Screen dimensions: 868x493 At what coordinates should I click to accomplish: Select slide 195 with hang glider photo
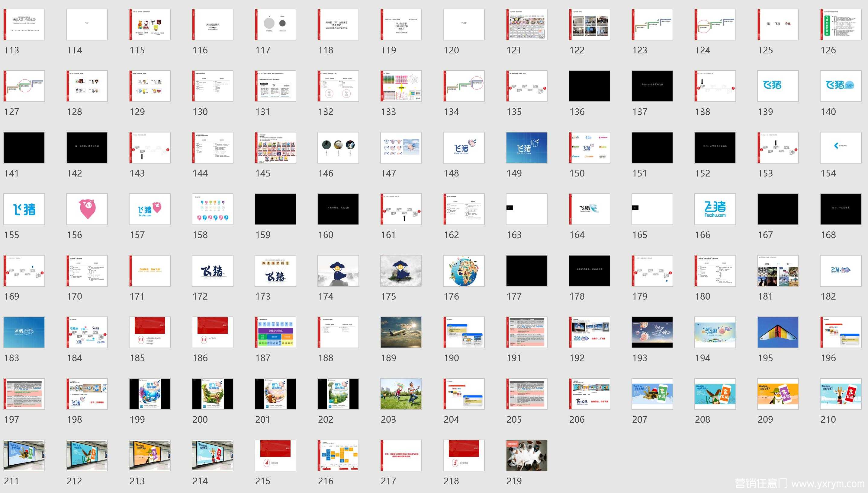click(x=778, y=332)
